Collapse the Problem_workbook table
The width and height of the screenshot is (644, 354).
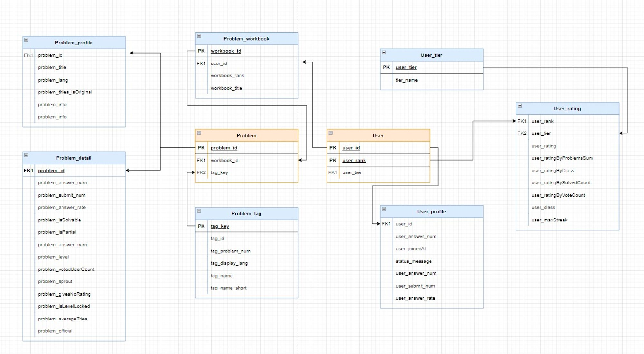point(199,36)
